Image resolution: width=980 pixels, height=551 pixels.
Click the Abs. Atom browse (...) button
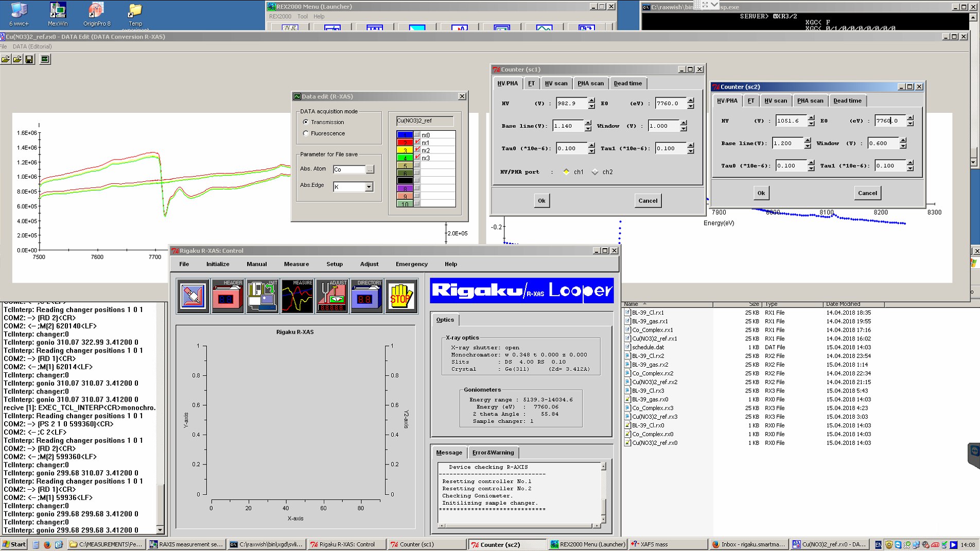coord(370,169)
